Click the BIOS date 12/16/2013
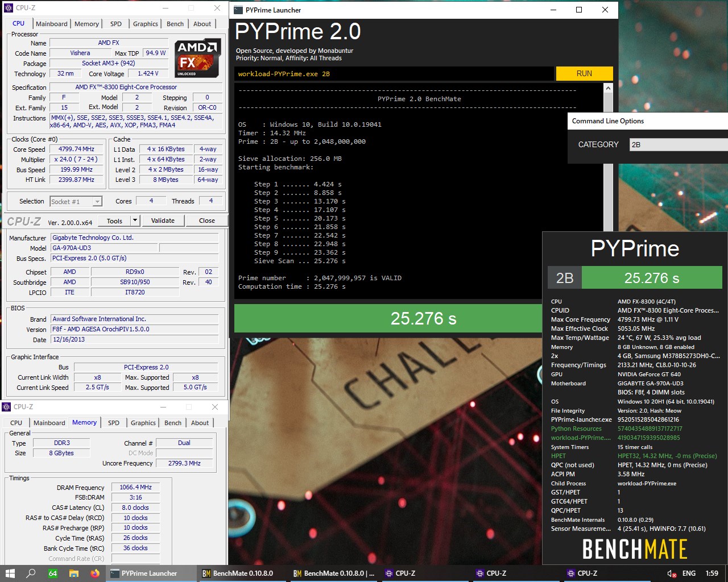The height and width of the screenshot is (582, 728). pyautogui.click(x=135, y=339)
